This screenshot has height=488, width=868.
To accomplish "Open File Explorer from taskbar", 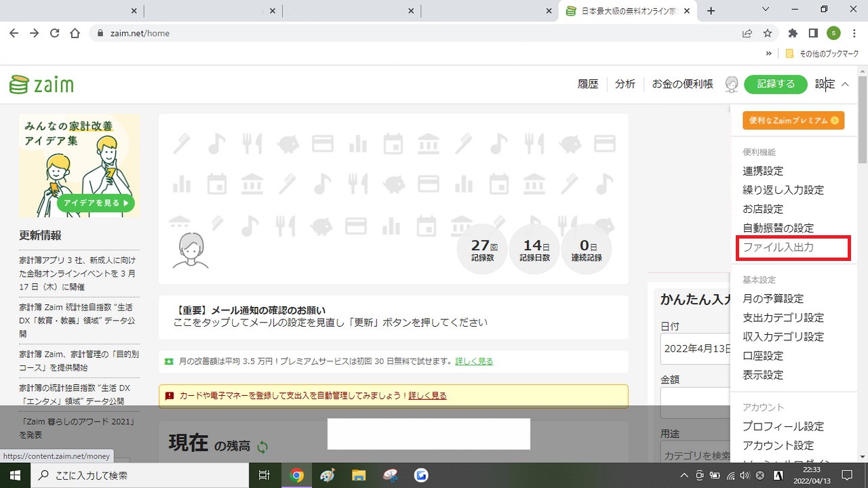I will [359, 475].
